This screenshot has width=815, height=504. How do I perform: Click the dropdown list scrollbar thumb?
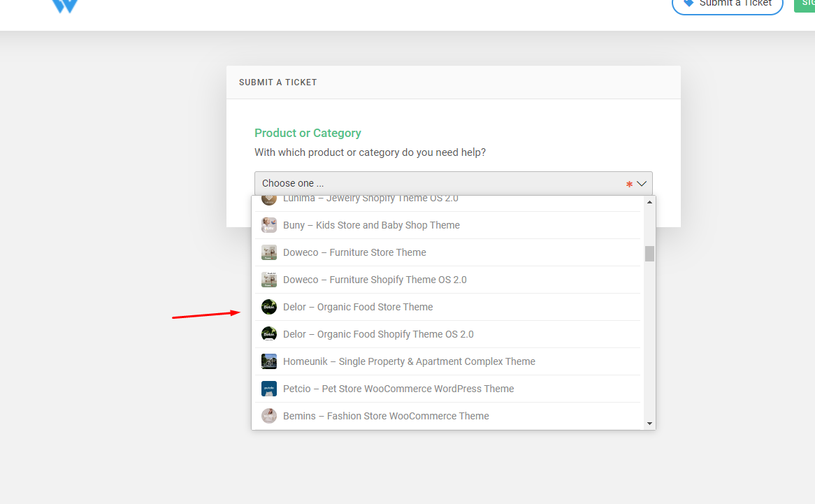point(649,254)
